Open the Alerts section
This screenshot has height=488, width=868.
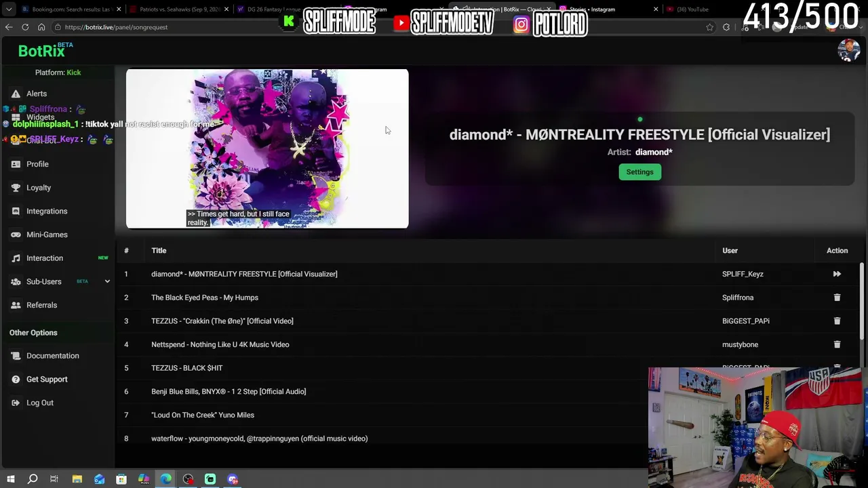[37, 94]
